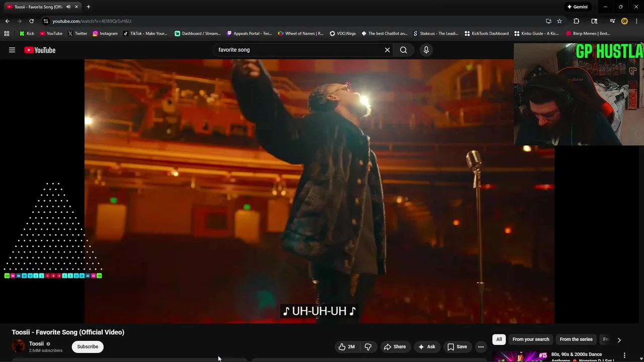Open Wheel of Names bookmark
The width and height of the screenshot is (644, 362).
pos(301,34)
